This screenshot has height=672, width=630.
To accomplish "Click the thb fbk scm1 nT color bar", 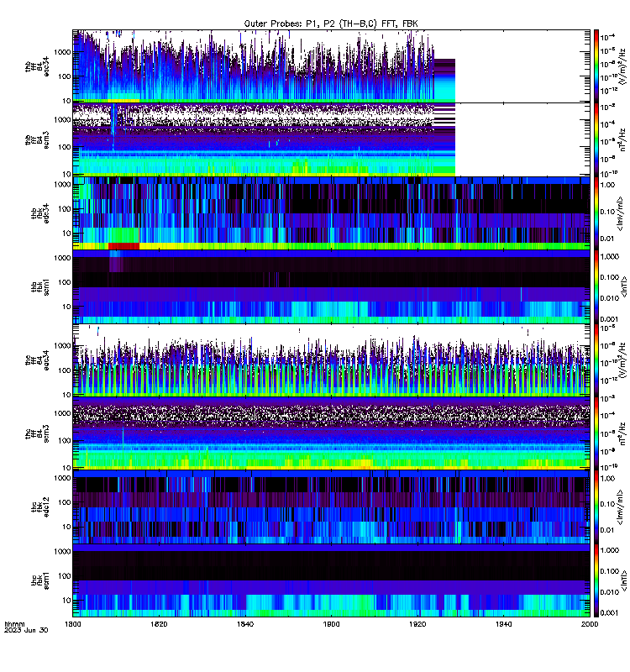I will click(596, 286).
